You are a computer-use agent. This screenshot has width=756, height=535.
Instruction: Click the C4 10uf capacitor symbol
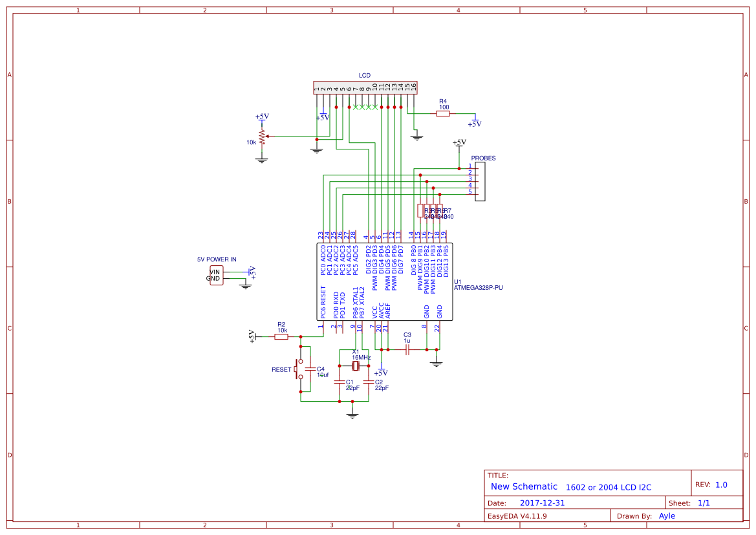pyautogui.click(x=310, y=369)
